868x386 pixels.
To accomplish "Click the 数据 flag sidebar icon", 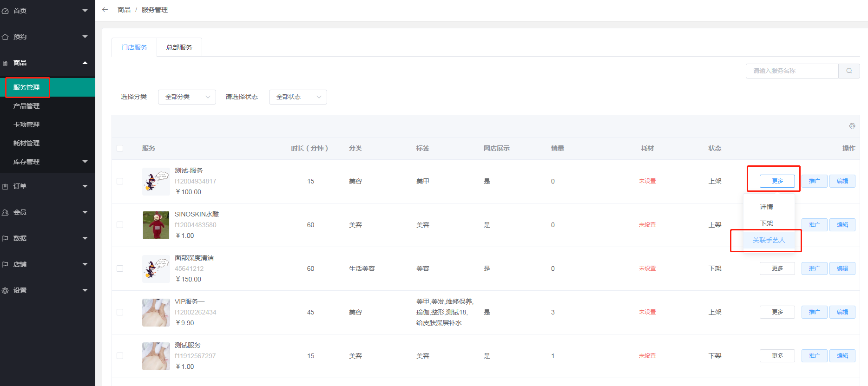I will pos(5,239).
